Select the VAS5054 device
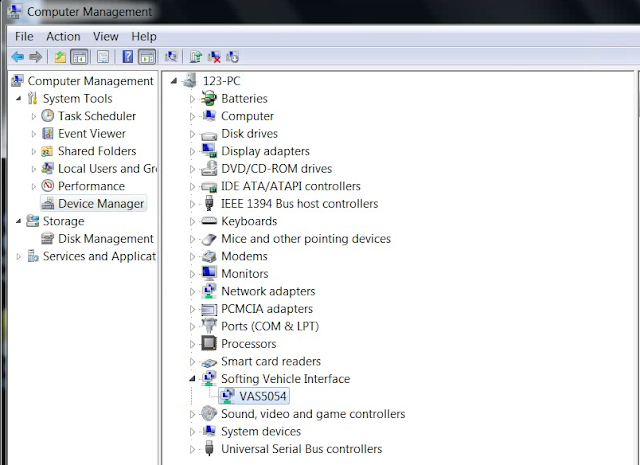The image size is (640, 465). point(264,396)
